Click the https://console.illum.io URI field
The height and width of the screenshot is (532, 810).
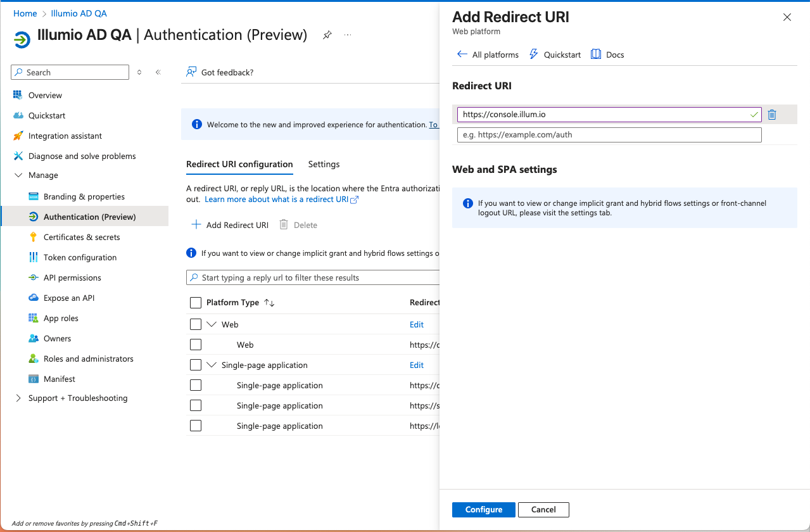coord(609,115)
